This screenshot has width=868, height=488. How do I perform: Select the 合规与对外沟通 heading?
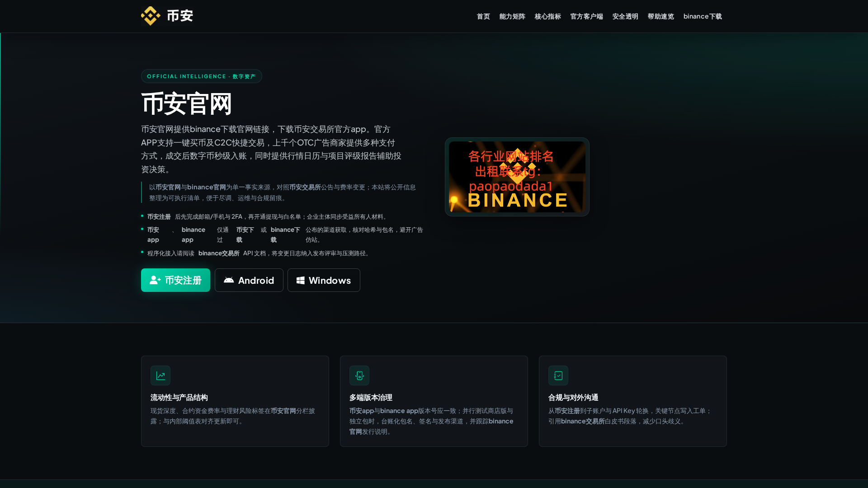[573, 398]
